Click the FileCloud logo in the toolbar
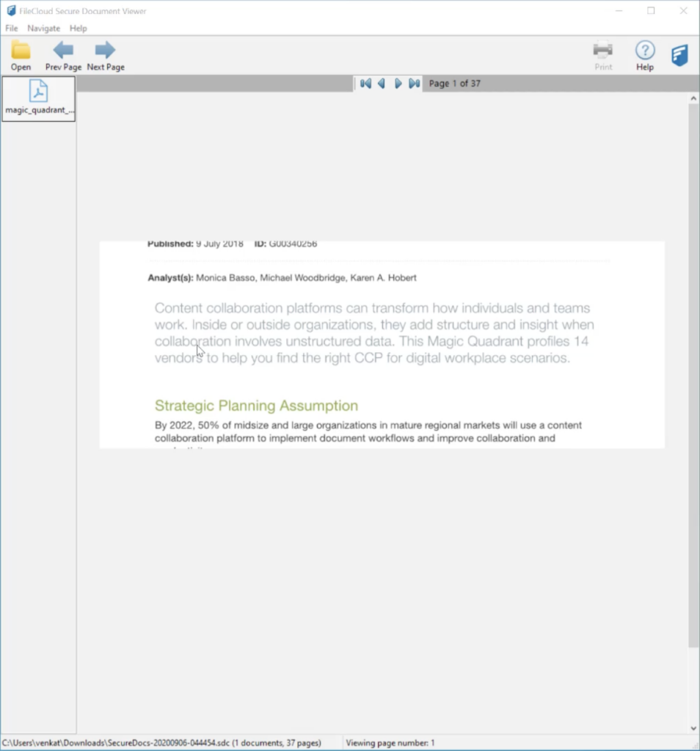The height and width of the screenshot is (751, 700). [x=679, y=55]
